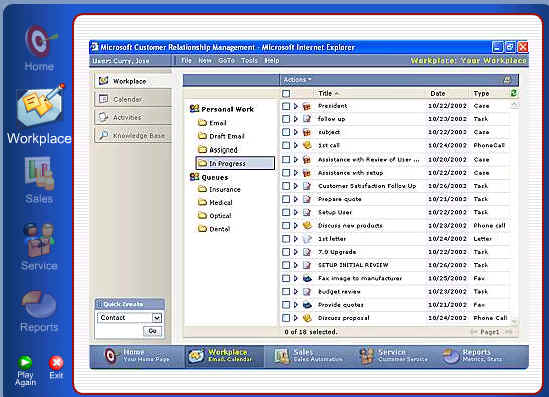The image size is (549, 397).
Task: Check the box for the subject row
Action: [286, 132]
